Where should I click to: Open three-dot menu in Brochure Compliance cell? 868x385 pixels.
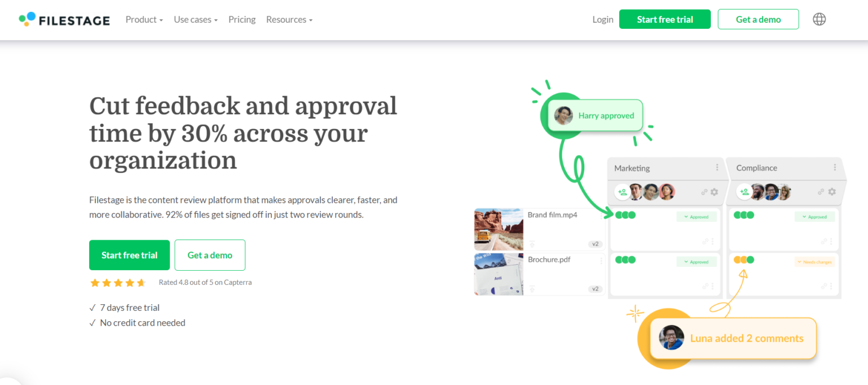click(x=831, y=285)
